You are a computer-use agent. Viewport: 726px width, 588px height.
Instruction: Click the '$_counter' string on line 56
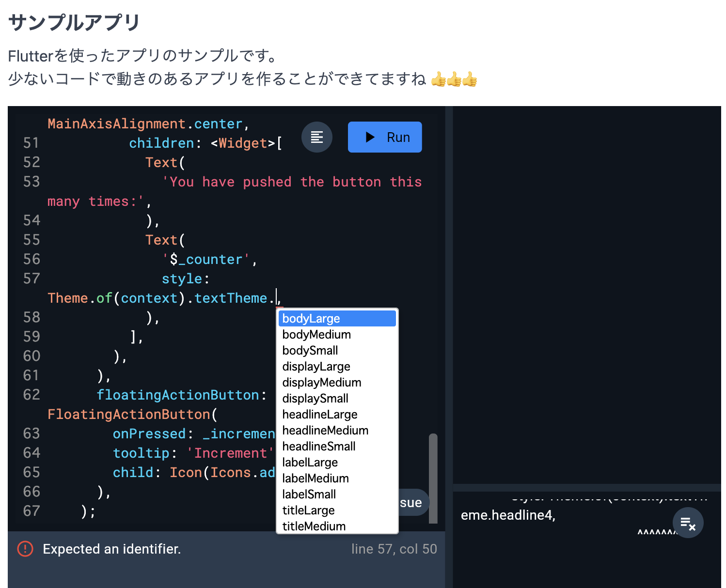[x=206, y=260]
